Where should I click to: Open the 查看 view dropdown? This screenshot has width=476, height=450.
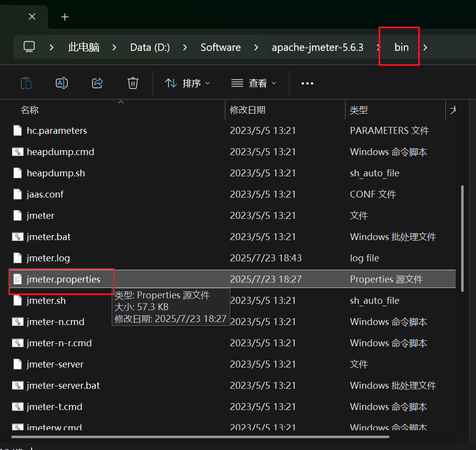tap(254, 83)
